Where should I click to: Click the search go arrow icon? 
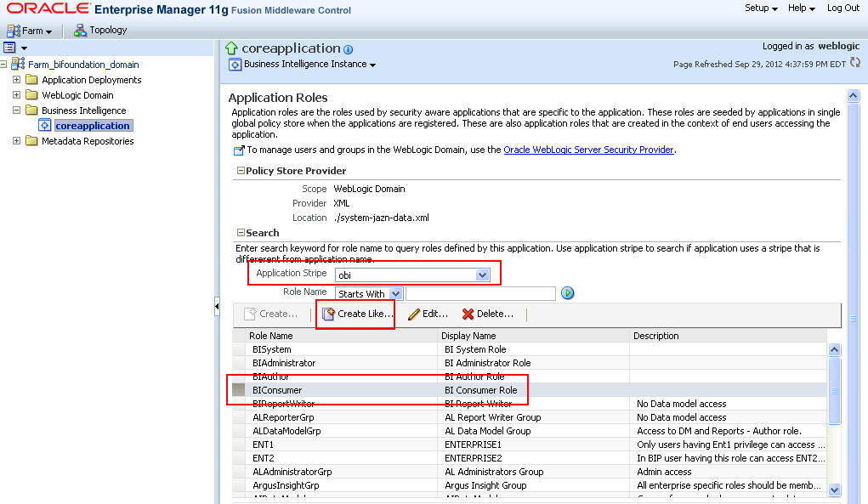[567, 292]
